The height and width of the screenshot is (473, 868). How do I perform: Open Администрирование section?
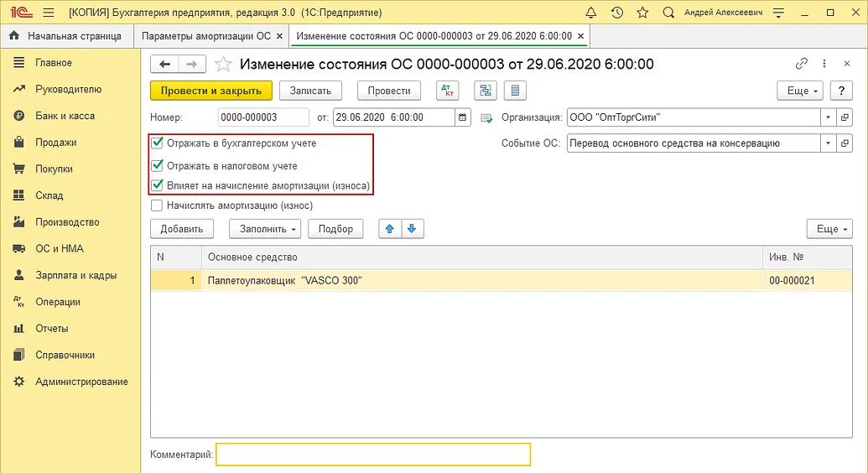coord(81,382)
